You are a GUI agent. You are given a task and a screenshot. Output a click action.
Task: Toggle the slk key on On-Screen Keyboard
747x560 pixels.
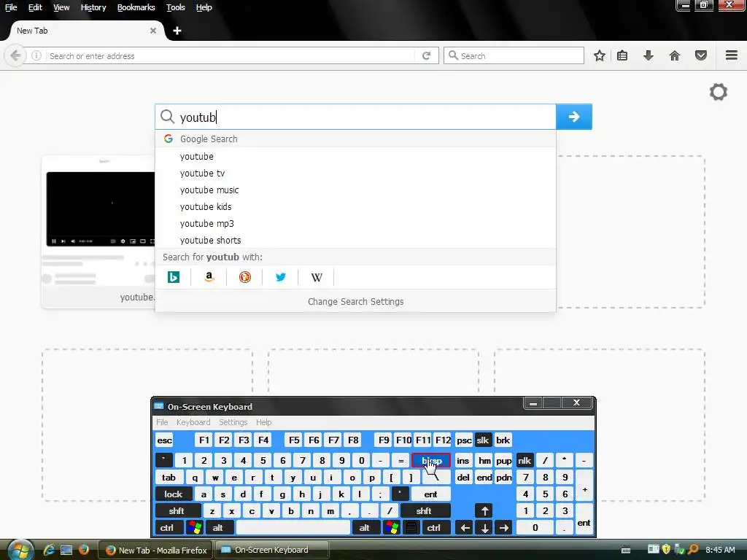[x=483, y=440]
